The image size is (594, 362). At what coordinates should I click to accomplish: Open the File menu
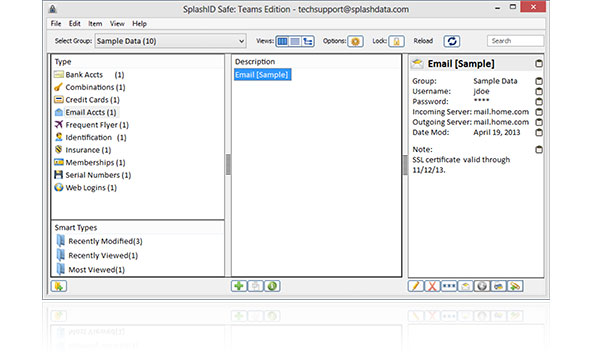pos(56,23)
